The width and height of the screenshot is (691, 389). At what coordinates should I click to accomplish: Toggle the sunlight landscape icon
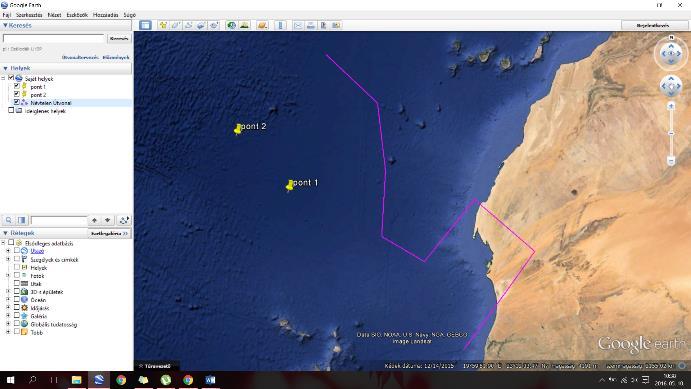(x=245, y=25)
